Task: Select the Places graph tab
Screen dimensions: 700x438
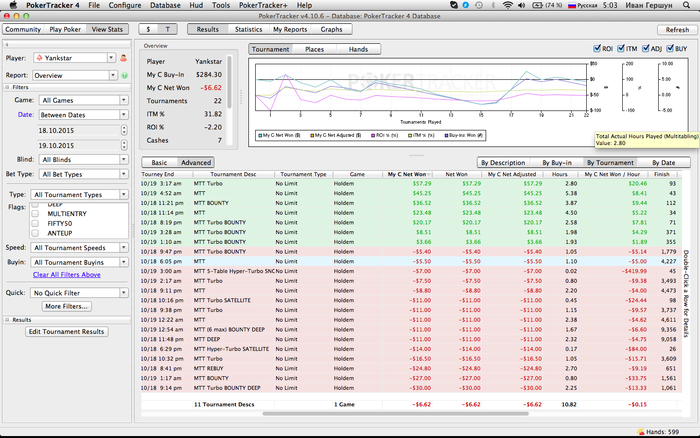Action: [x=314, y=49]
